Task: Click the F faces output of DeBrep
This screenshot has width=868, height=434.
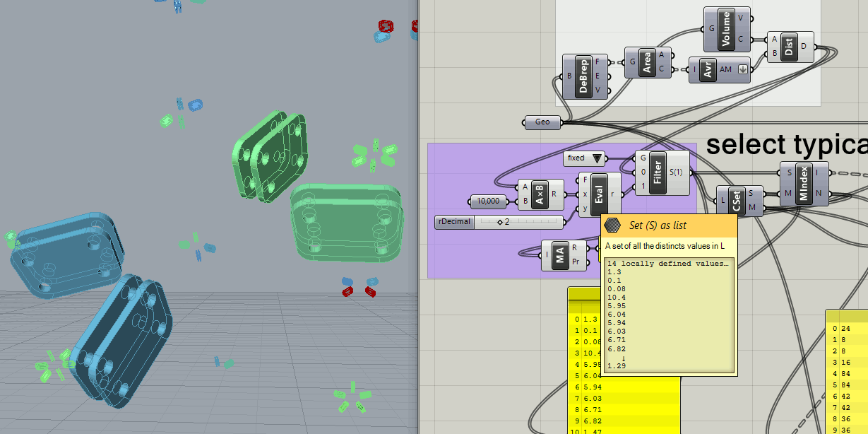Action: click(x=598, y=62)
